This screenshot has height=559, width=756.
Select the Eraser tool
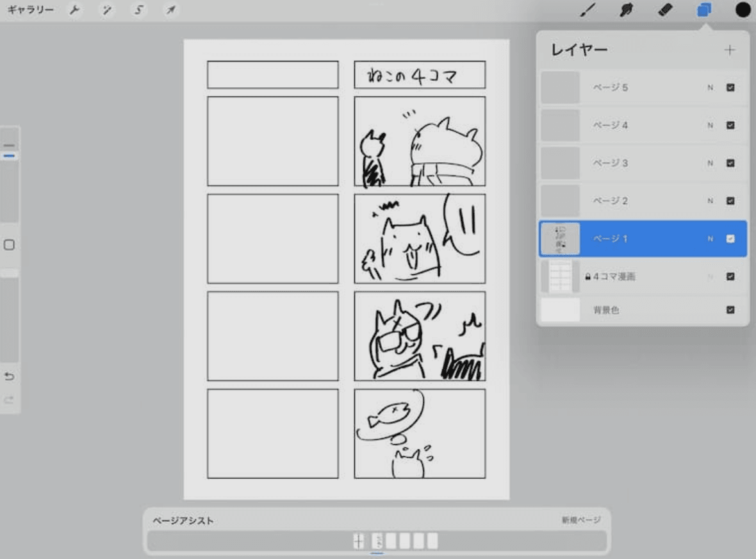pyautogui.click(x=664, y=10)
